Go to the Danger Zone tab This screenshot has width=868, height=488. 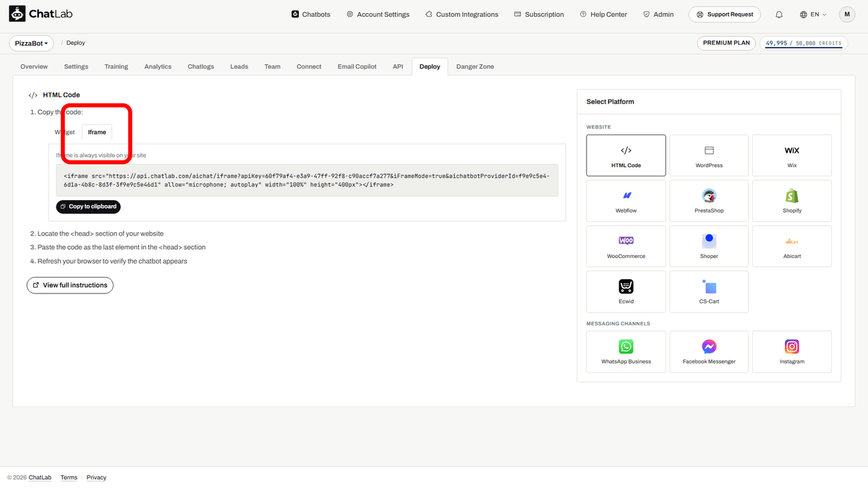(x=475, y=67)
